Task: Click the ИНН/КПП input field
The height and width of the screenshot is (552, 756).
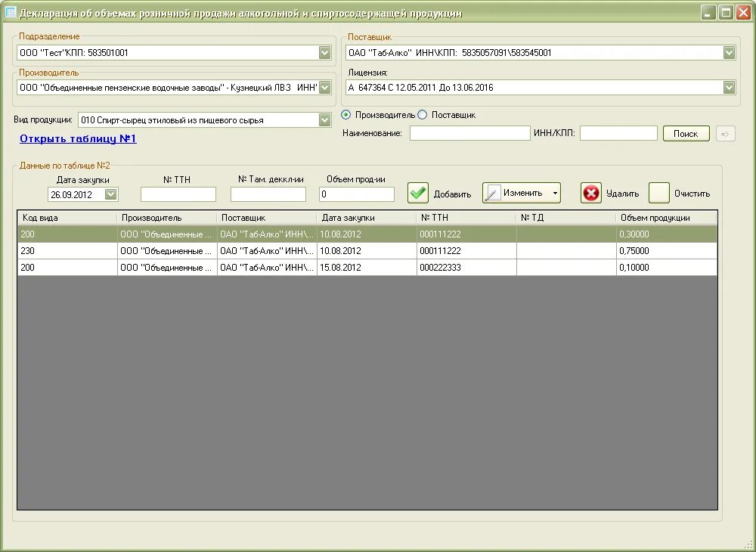Action: click(x=618, y=133)
